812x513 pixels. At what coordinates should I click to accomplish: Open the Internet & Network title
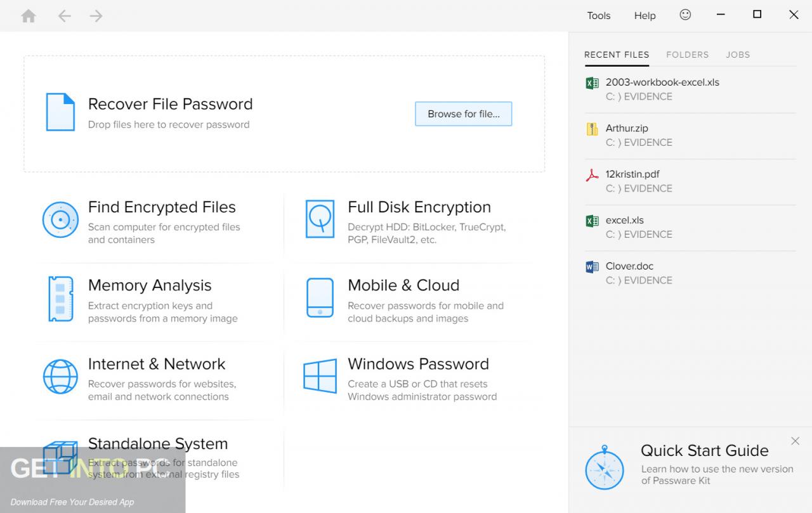[x=157, y=364]
